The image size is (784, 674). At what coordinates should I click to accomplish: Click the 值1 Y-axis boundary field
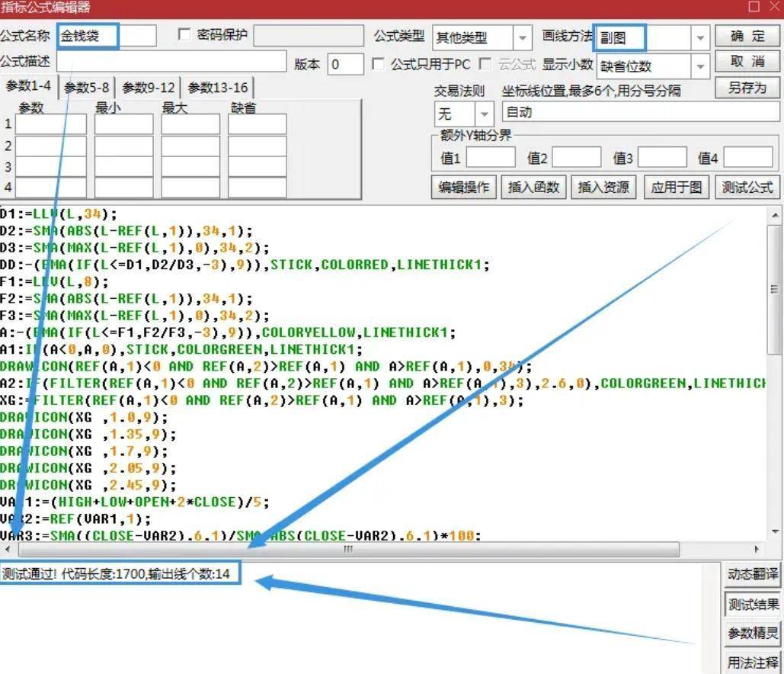[x=491, y=157]
